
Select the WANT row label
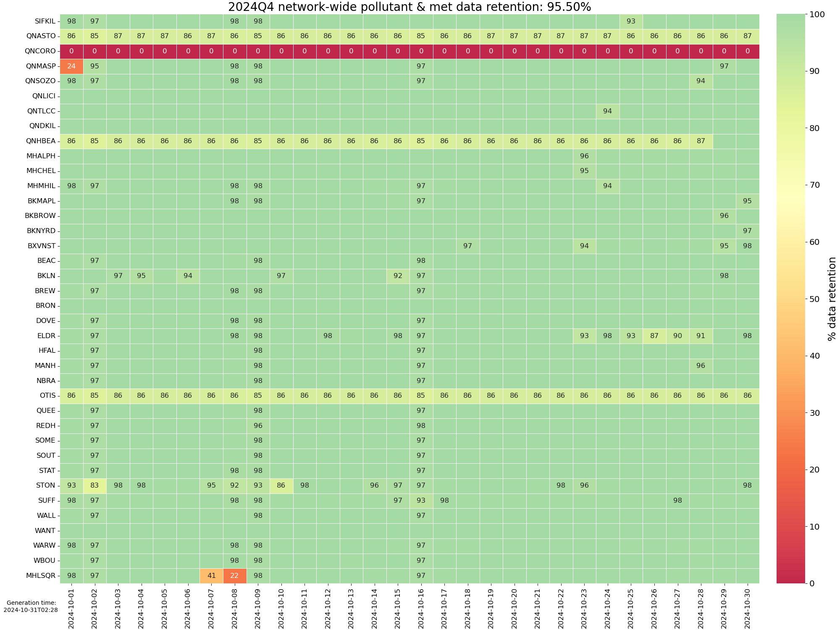(45, 530)
